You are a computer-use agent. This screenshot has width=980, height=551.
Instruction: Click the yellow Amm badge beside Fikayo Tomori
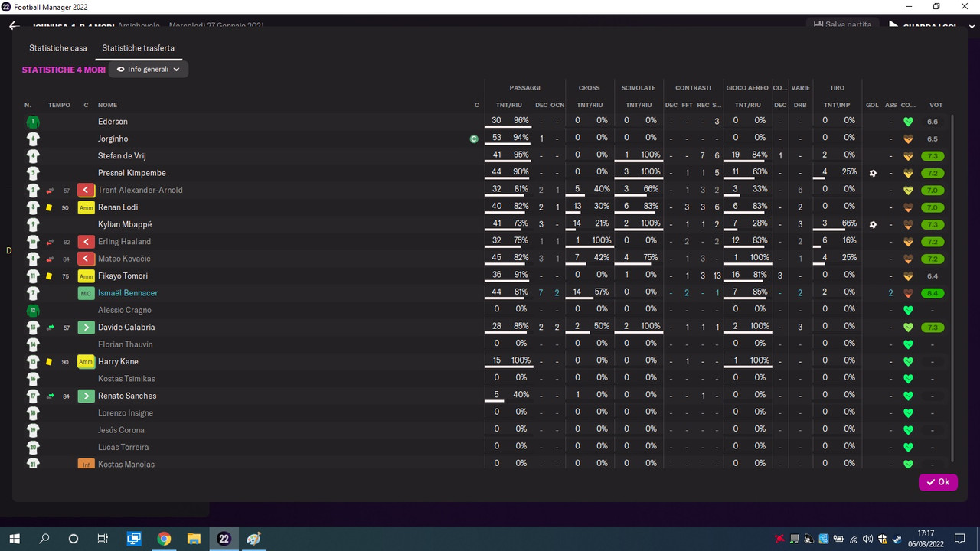86,276
